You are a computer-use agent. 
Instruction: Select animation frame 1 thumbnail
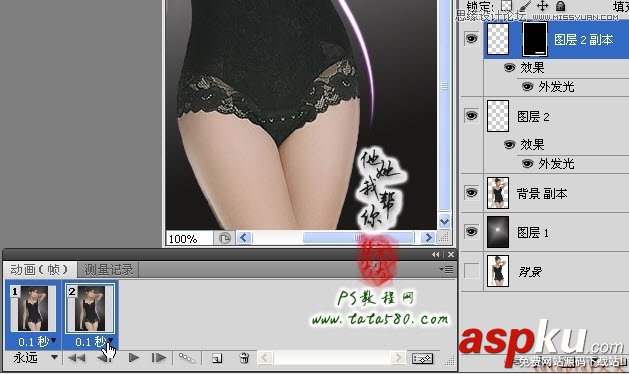coord(33,308)
